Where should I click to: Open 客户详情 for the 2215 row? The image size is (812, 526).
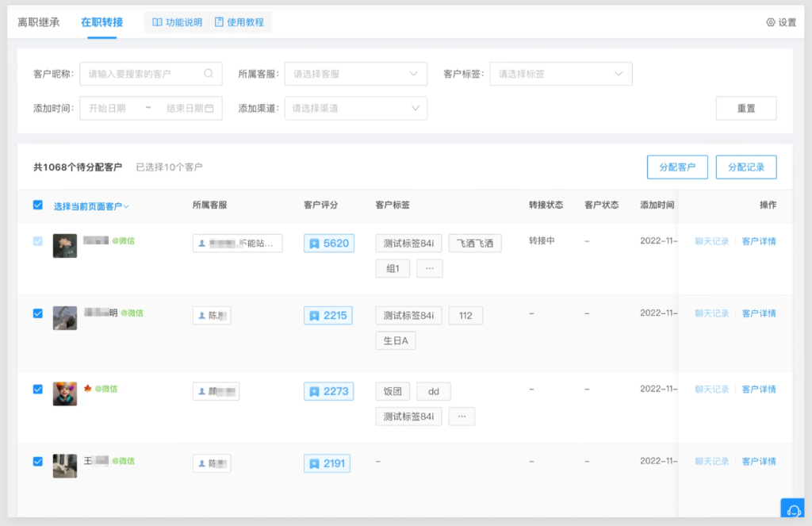pyautogui.click(x=759, y=313)
